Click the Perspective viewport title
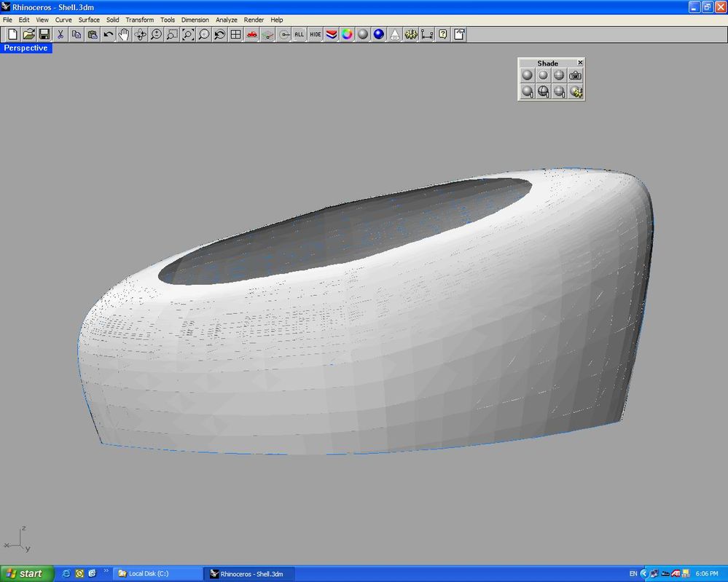728x582 pixels. (x=26, y=48)
